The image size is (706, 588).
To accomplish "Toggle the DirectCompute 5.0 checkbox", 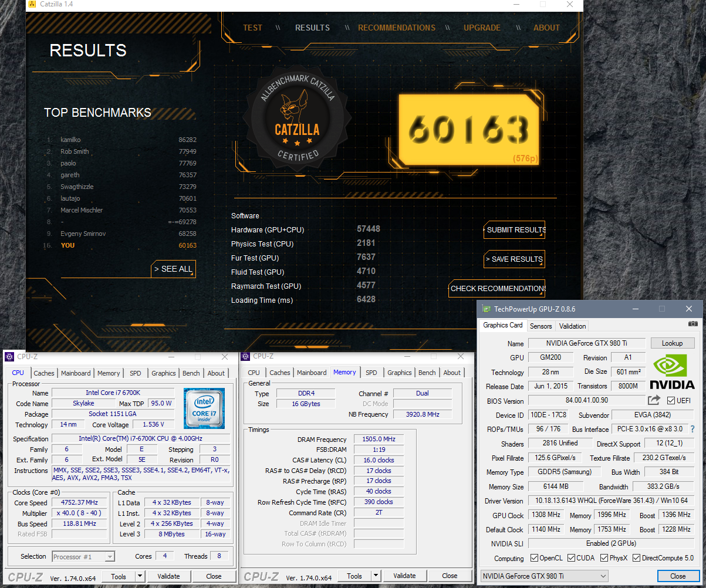I will pos(636,558).
